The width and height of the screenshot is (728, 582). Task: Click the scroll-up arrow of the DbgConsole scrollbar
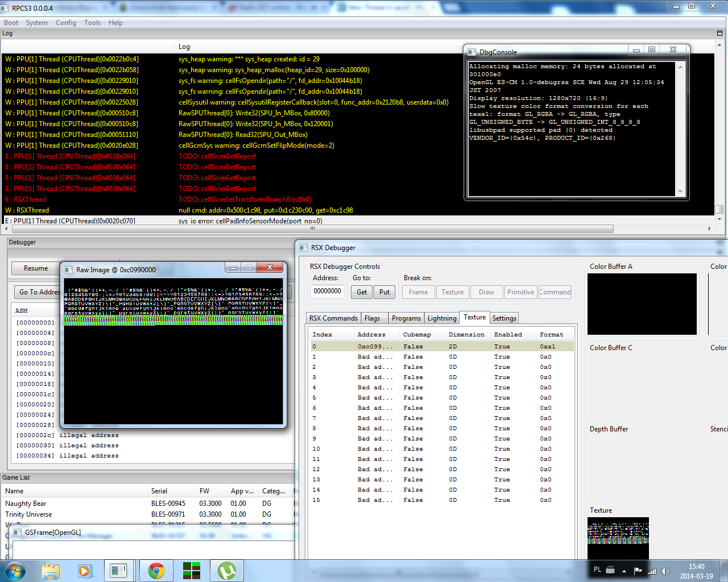(x=680, y=66)
